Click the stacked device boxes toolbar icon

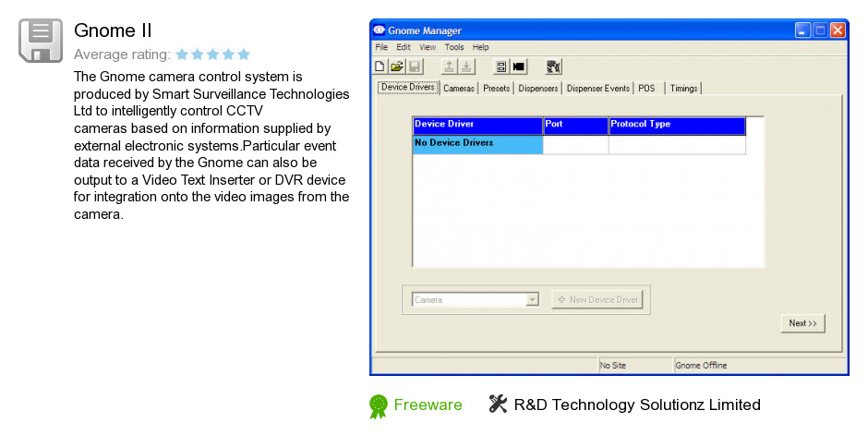coord(501,66)
